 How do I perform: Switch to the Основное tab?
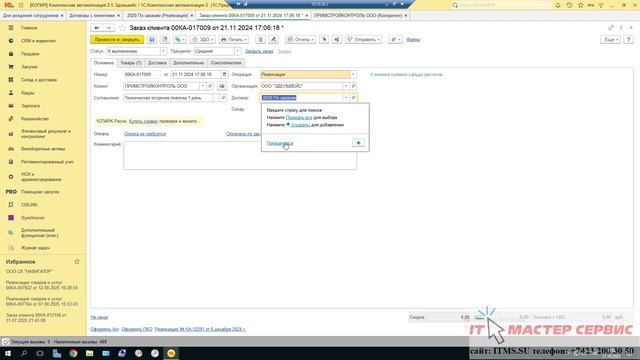(104, 63)
